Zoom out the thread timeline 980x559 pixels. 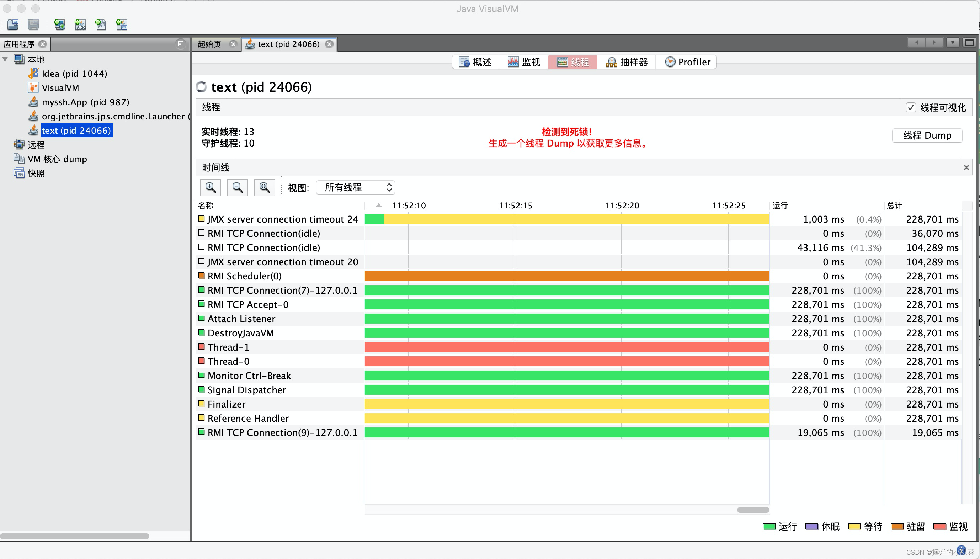(x=237, y=187)
